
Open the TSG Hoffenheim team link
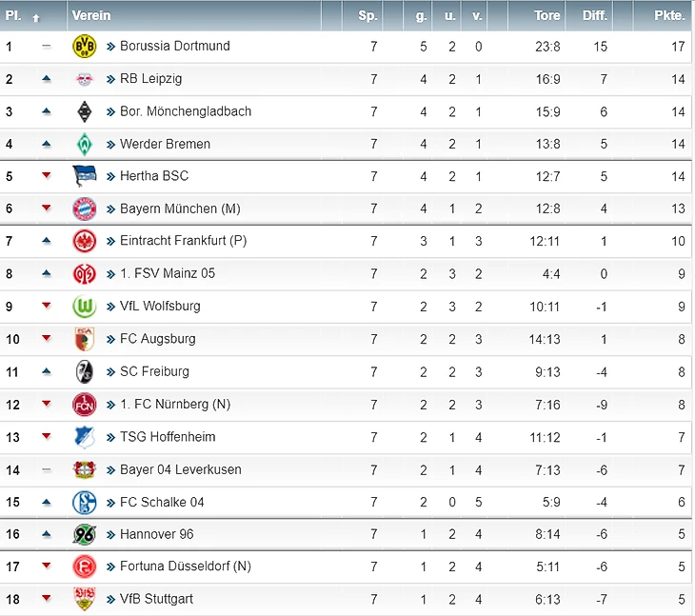click(168, 437)
